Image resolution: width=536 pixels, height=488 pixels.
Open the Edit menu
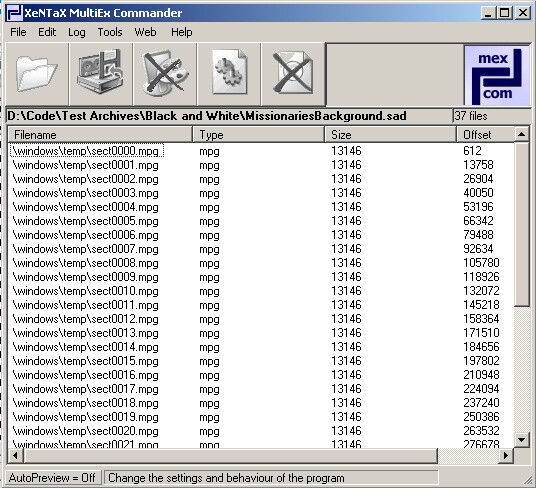47,32
